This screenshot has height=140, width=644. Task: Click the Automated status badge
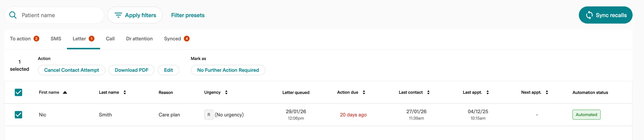[x=586, y=115]
